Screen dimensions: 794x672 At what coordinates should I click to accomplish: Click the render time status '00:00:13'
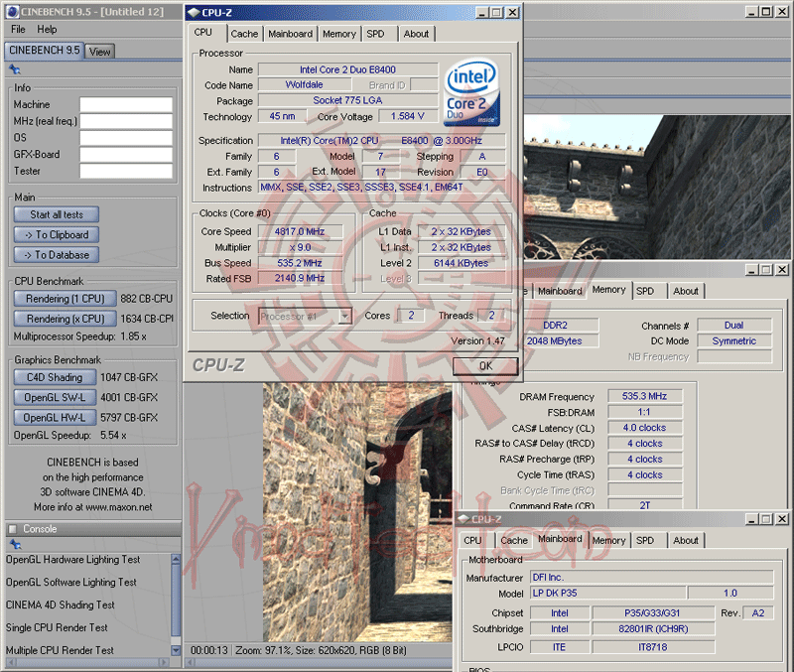(x=209, y=650)
